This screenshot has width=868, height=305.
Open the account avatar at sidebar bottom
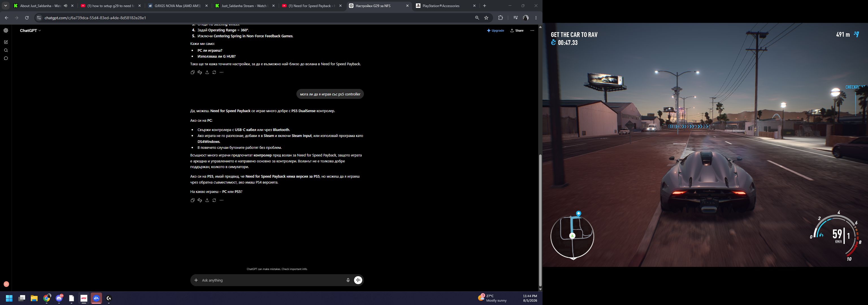[6, 284]
